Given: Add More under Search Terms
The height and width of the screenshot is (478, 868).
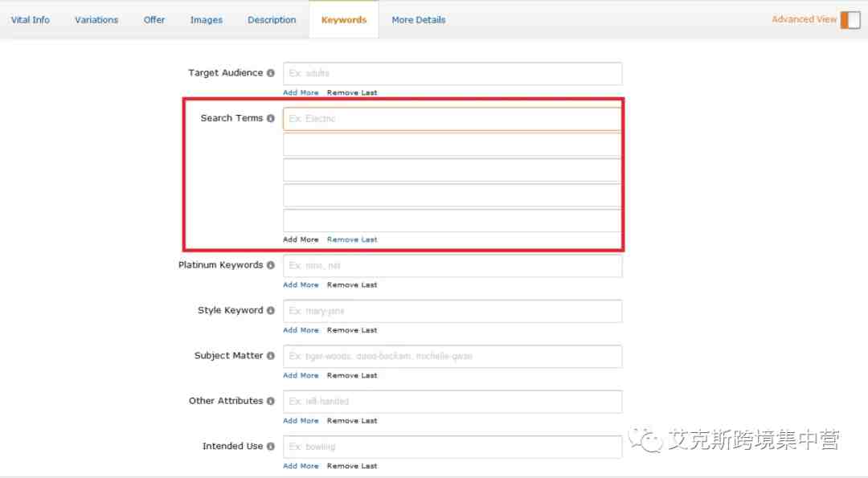Looking at the screenshot, I should click(x=301, y=240).
